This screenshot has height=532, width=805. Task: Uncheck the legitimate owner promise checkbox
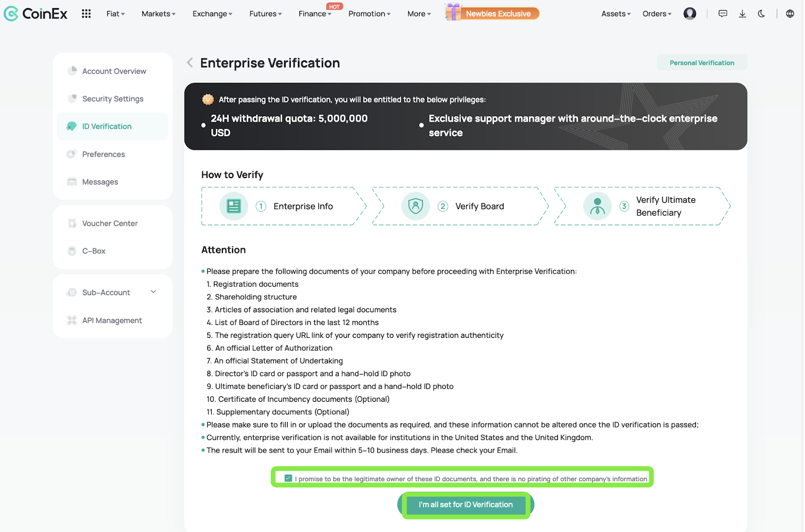pos(288,478)
